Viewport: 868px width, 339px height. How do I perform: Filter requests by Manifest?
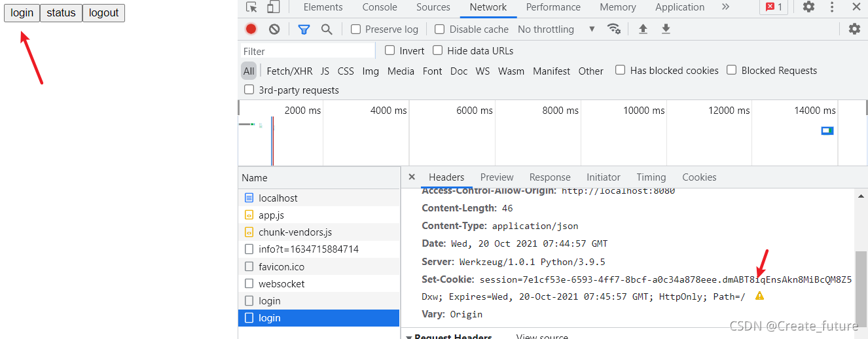[551, 71]
